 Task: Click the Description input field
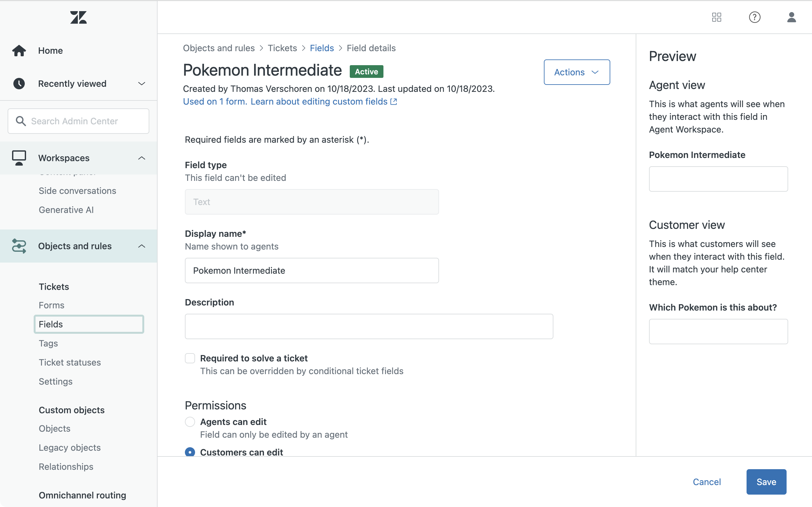pos(369,326)
